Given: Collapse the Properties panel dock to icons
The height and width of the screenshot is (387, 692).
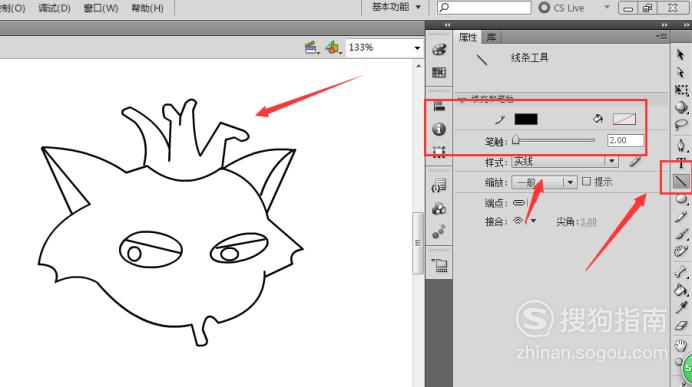Looking at the screenshot, I should point(664,25).
